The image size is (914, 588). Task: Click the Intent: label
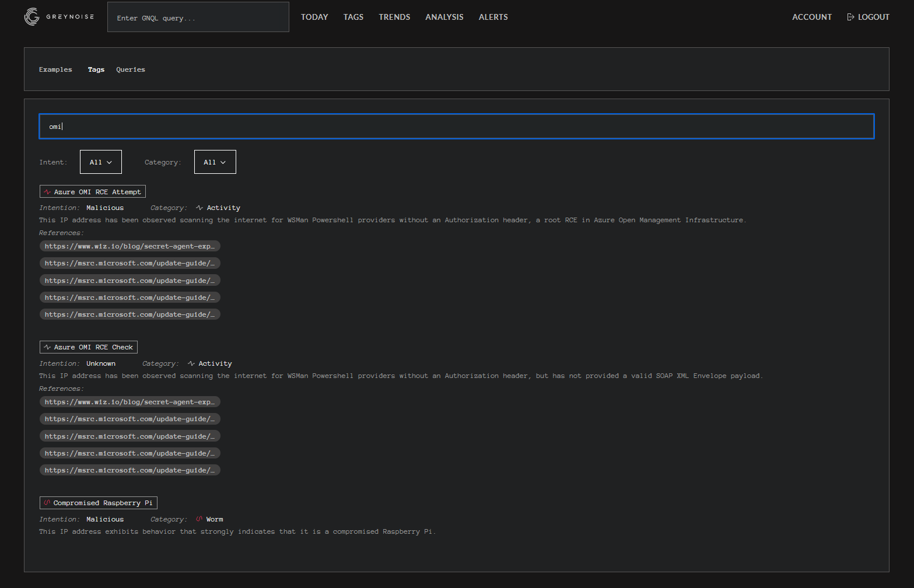click(53, 162)
